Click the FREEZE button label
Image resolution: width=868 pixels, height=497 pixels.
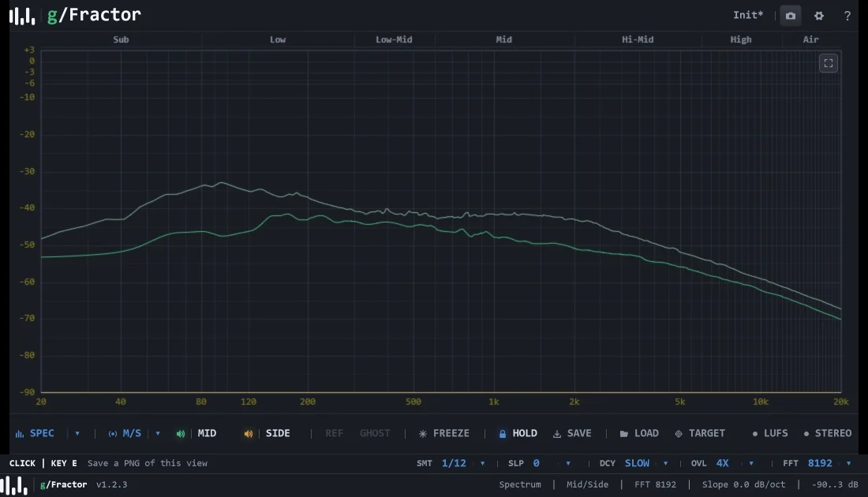[x=451, y=433]
